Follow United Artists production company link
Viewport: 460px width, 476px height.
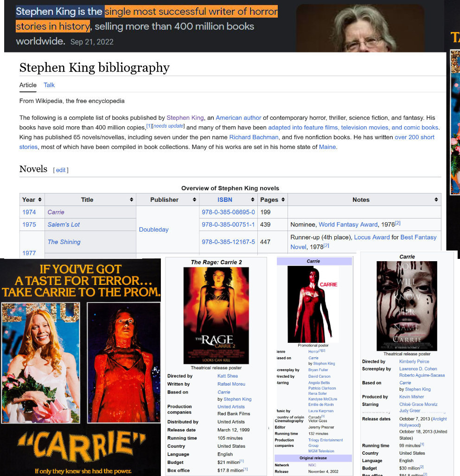pos(231,407)
